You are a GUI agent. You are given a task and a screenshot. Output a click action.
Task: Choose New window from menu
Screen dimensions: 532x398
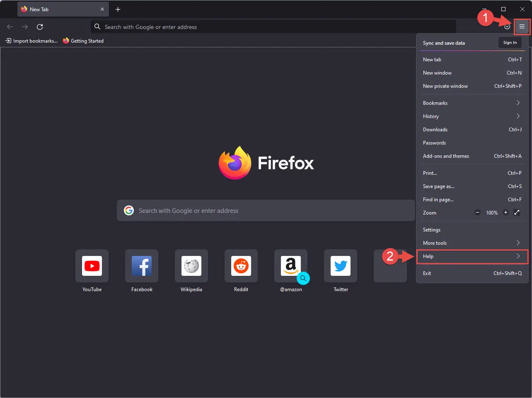pyautogui.click(x=472, y=73)
